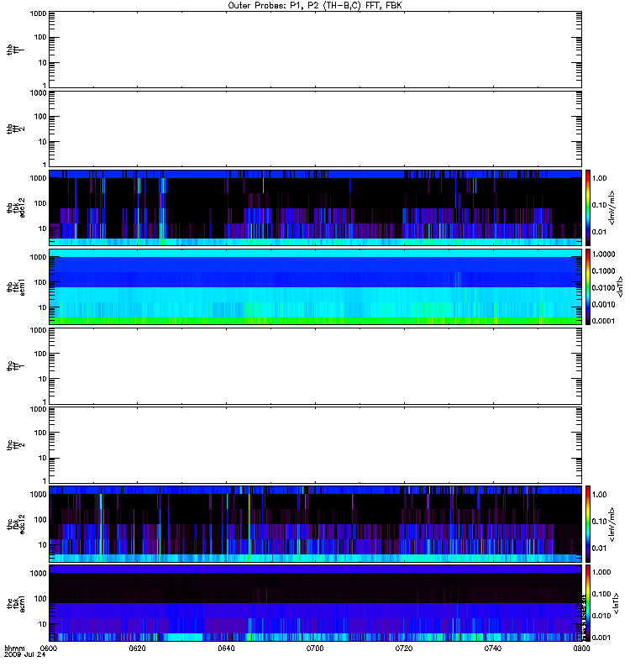The height and width of the screenshot is (672, 630).
Task: Click the thc edc12 mV/m color bar
Action: point(588,524)
